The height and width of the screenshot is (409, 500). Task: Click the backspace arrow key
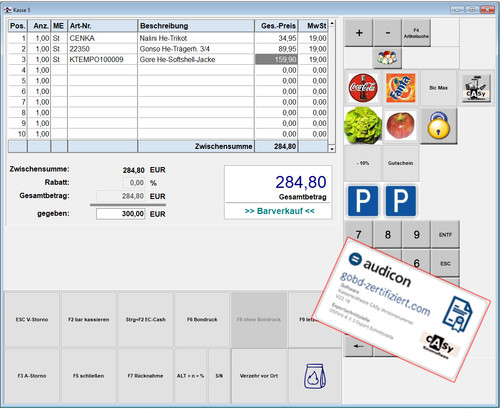(359, 346)
